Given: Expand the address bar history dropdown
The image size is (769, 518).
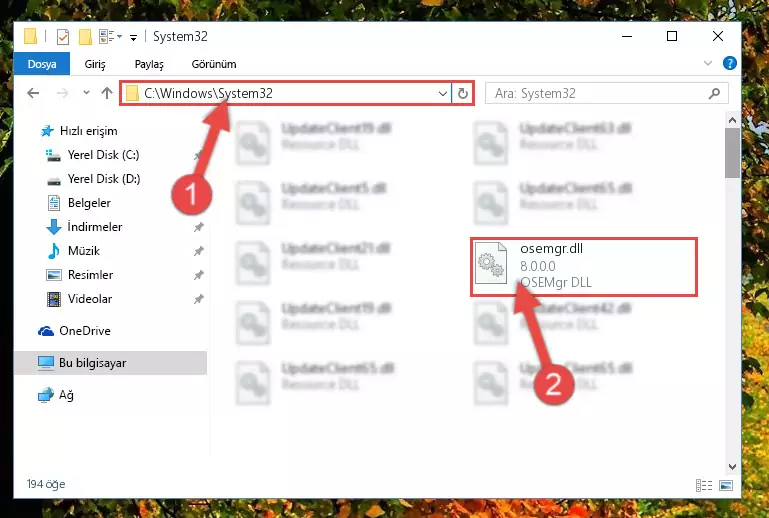Looking at the screenshot, I should tap(442, 93).
